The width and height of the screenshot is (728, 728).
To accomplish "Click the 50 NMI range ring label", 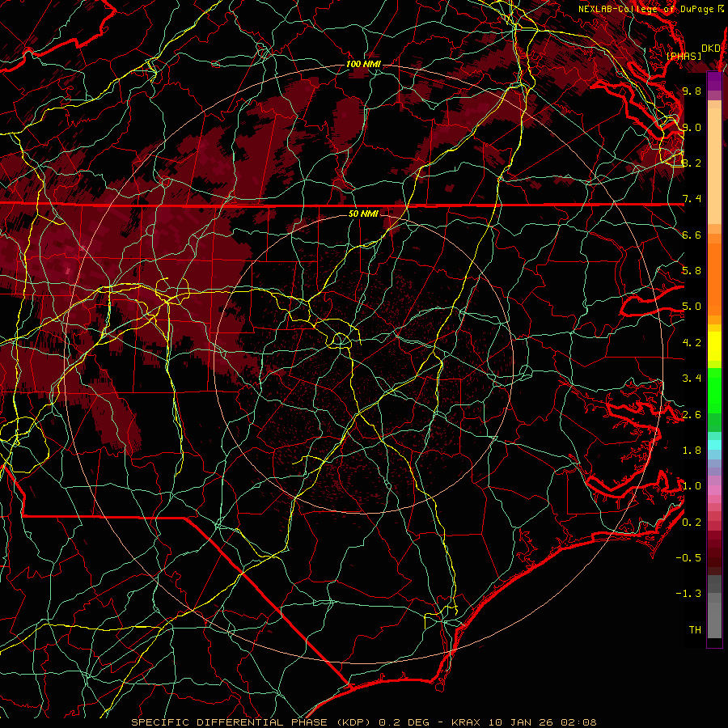I will (x=363, y=214).
